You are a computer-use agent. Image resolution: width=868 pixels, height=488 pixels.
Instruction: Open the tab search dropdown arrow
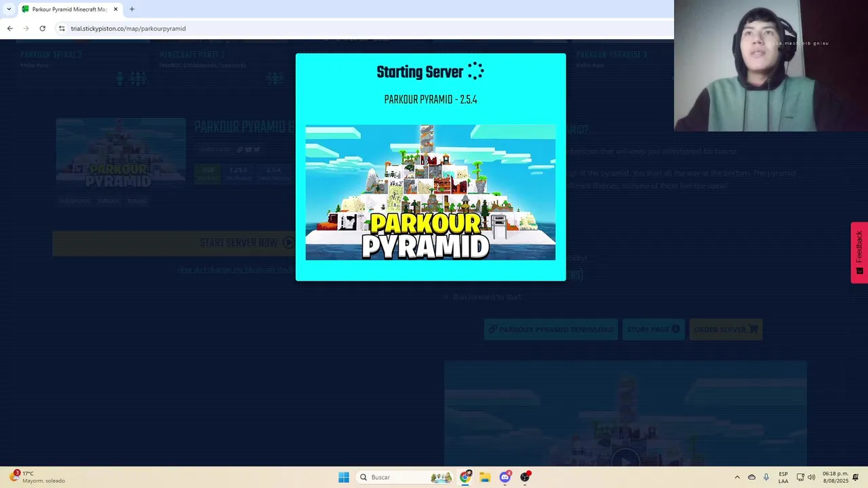[x=9, y=9]
